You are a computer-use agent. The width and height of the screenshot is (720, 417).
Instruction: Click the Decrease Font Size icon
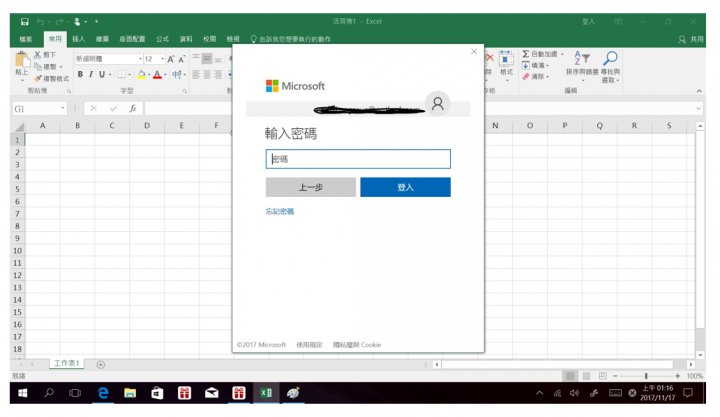182,59
